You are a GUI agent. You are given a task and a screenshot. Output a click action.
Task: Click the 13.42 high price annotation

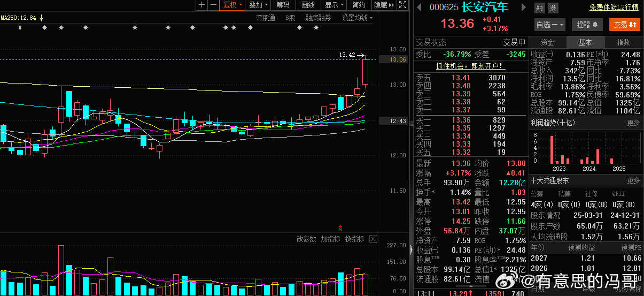[347, 55]
